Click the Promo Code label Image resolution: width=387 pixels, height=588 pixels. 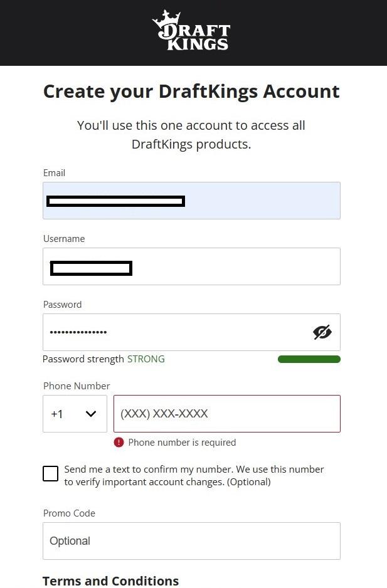pos(69,513)
